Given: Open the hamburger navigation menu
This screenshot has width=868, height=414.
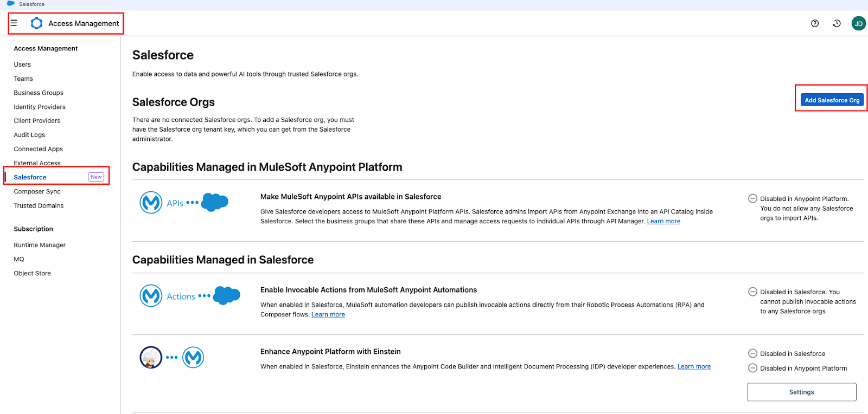Looking at the screenshot, I should point(14,23).
